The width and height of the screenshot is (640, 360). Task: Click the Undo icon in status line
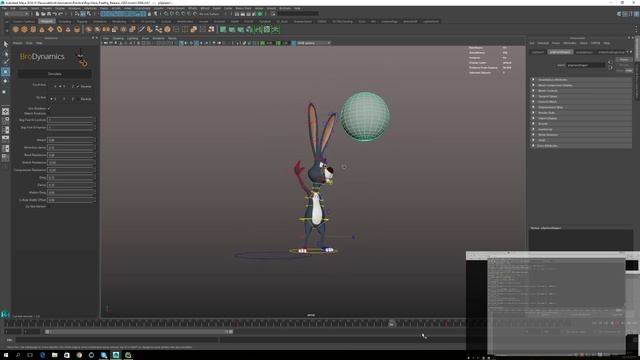tap(54, 14)
